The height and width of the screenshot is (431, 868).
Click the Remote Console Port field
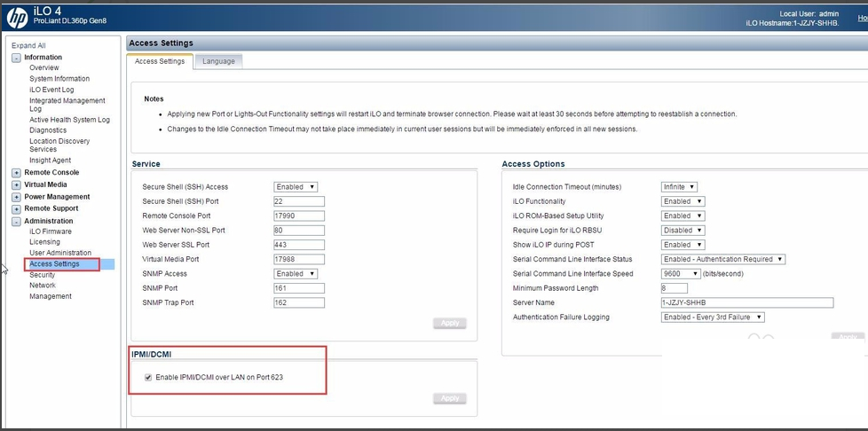point(299,215)
